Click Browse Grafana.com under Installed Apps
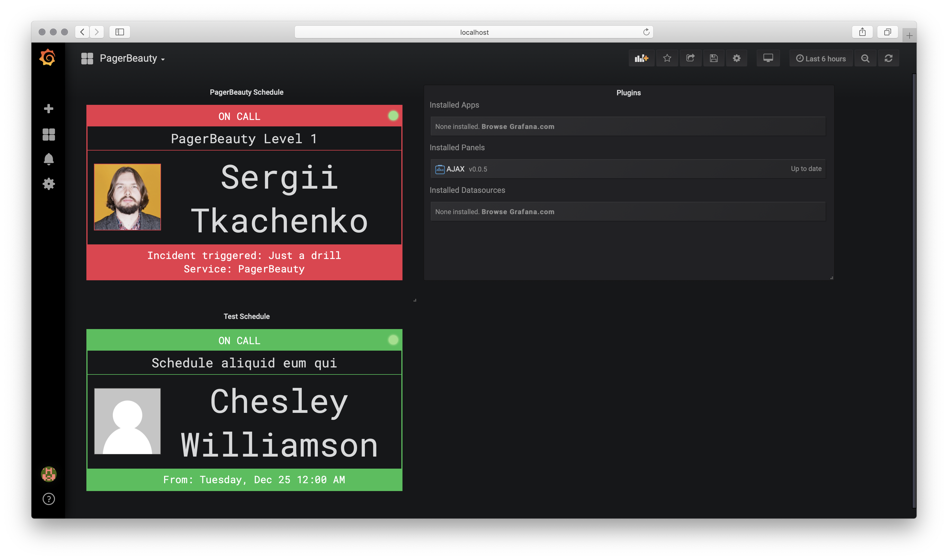The height and width of the screenshot is (560, 948). (x=517, y=126)
